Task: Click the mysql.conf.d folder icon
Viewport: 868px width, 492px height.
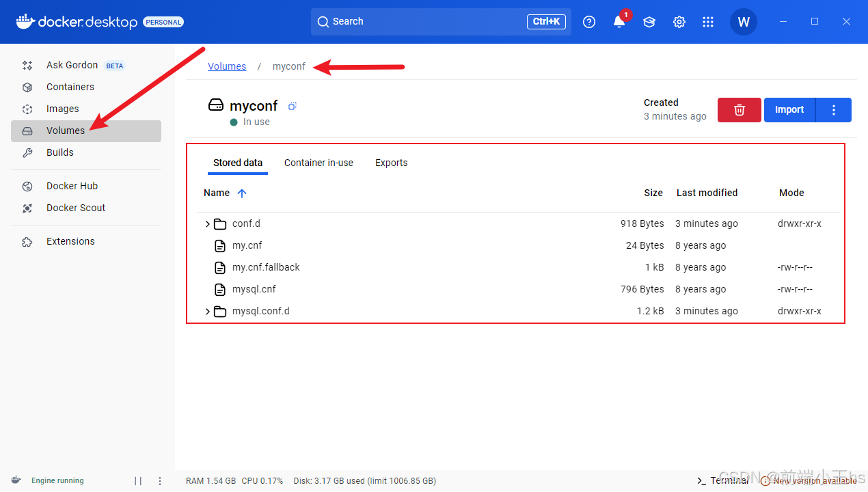Action: pyautogui.click(x=219, y=312)
